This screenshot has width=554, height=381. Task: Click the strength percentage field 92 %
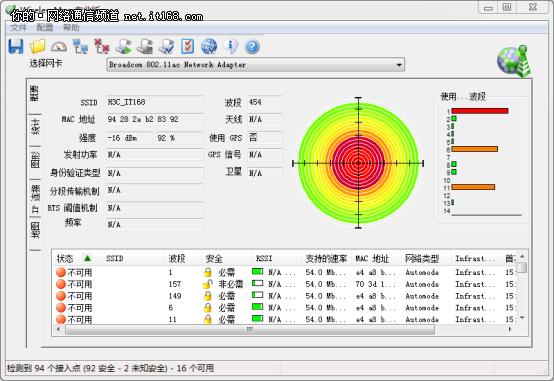[x=179, y=138]
